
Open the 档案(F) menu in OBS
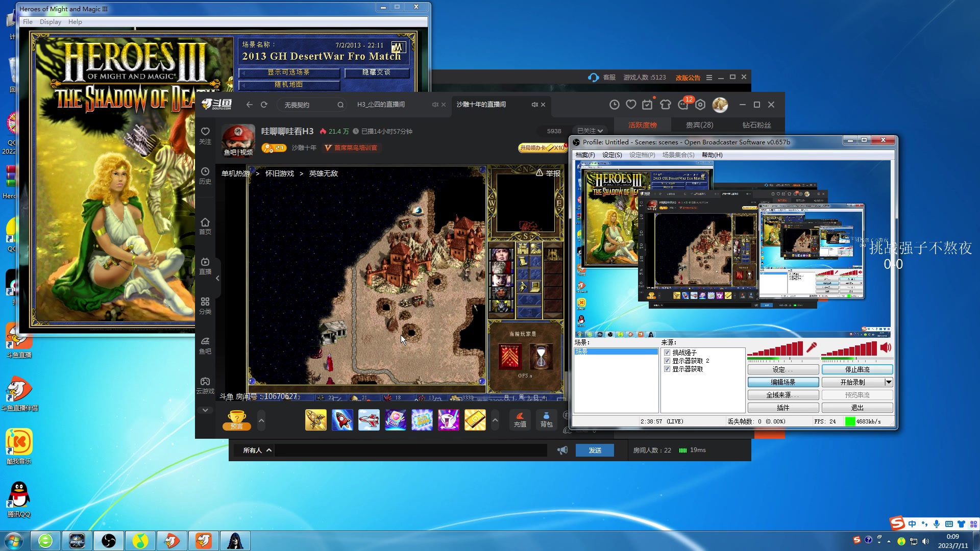click(585, 155)
